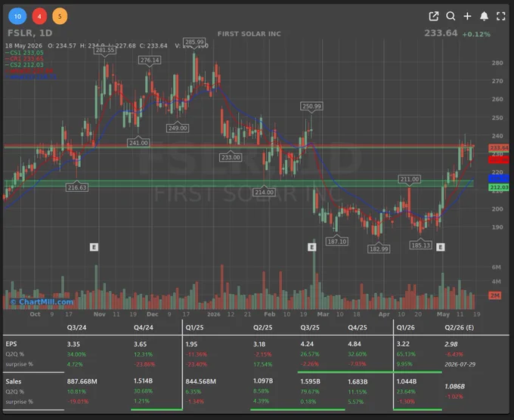Click the 216.63 price label
The height and width of the screenshot is (420, 514).
coord(77,187)
